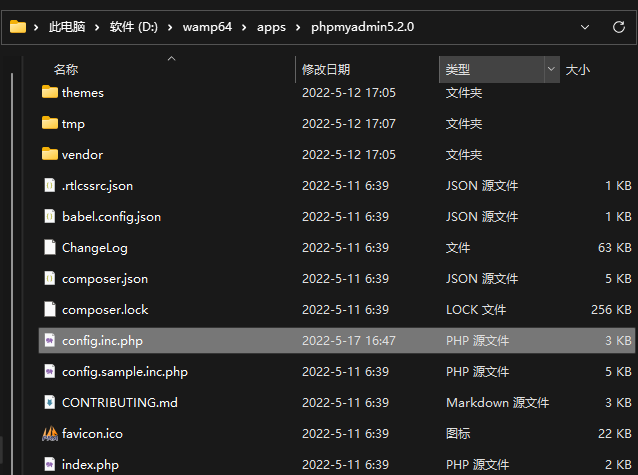
Task: Click the ChangeLog file icon
Action: tap(50, 247)
